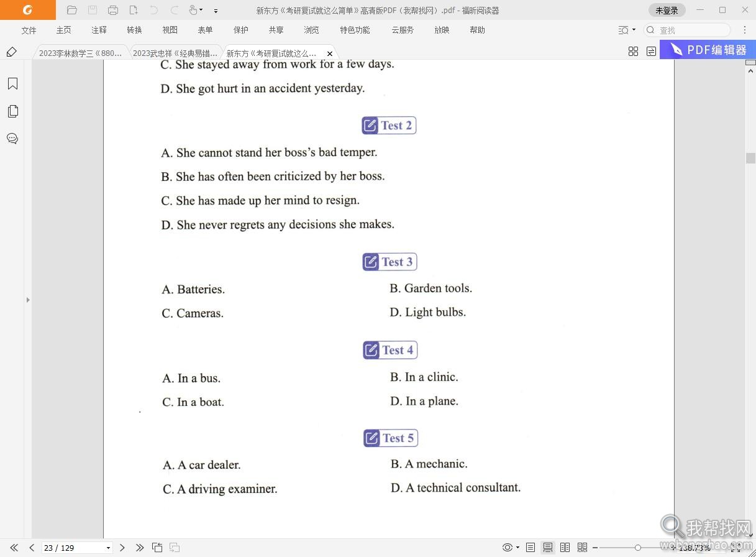Go to the next page
The height and width of the screenshot is (557, 756).
coord(122,548)
